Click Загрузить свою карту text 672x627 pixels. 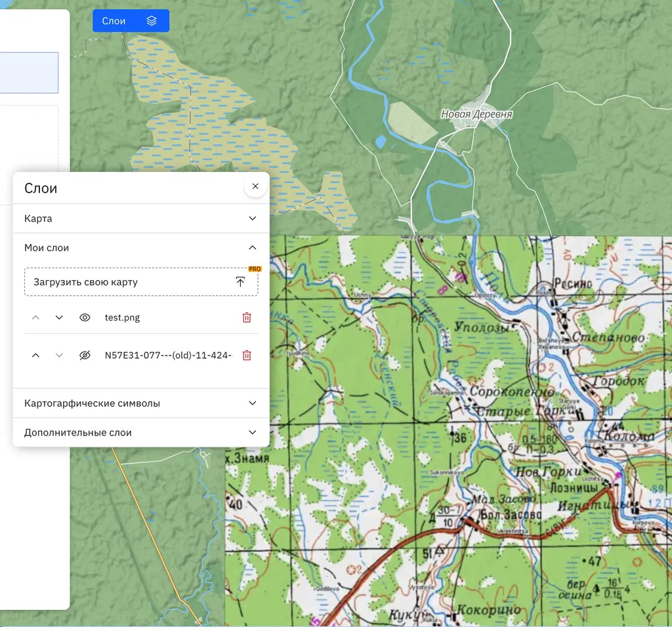86,282
